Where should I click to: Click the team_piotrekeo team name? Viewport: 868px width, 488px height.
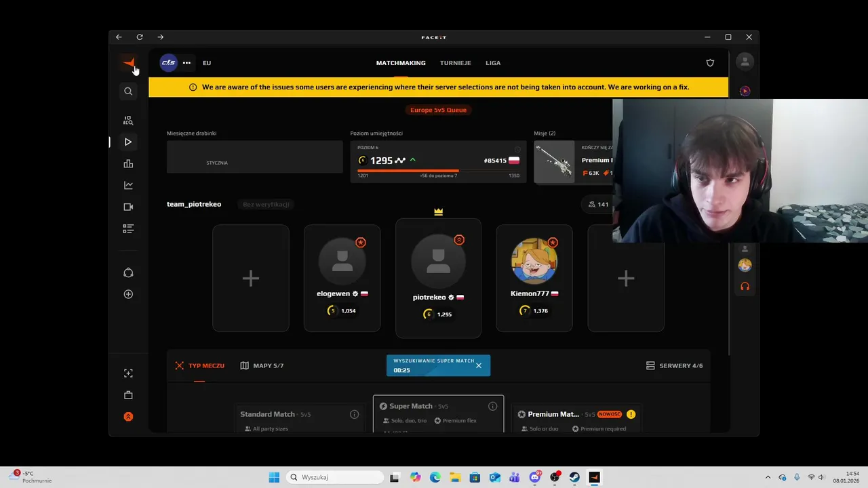[194, 204]
